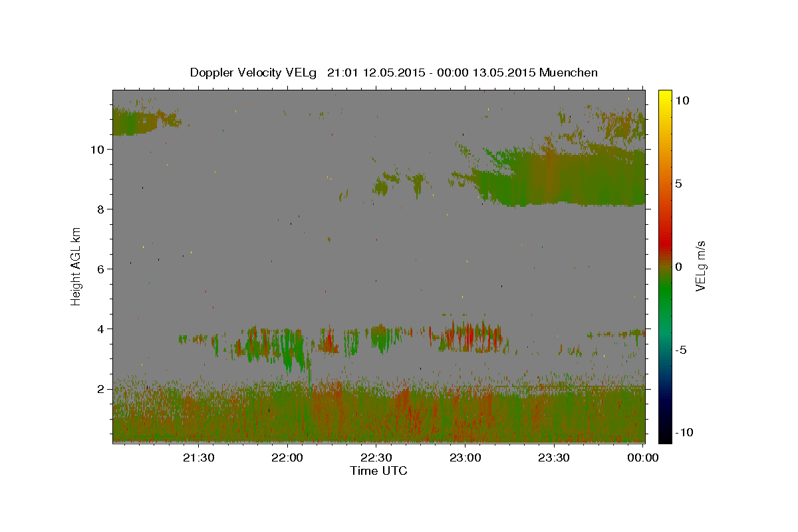Click the 'Time UTC' axis label
Screen dimensions: 798x532
pos(378,471)
